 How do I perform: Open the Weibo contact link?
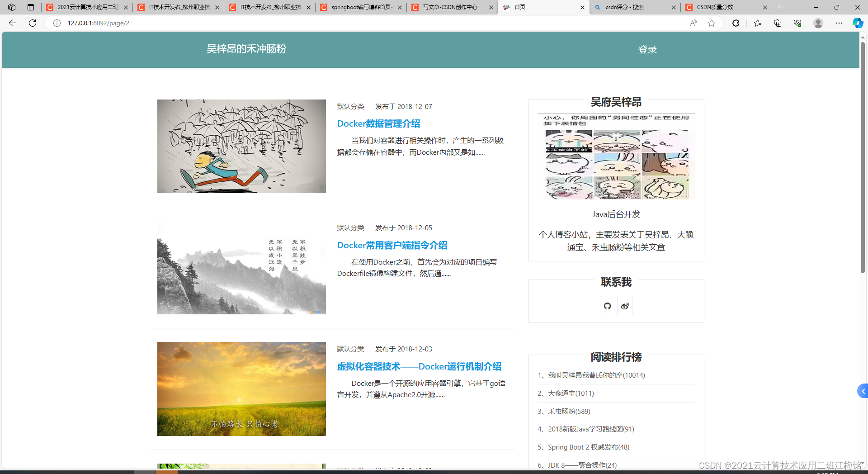625,306
